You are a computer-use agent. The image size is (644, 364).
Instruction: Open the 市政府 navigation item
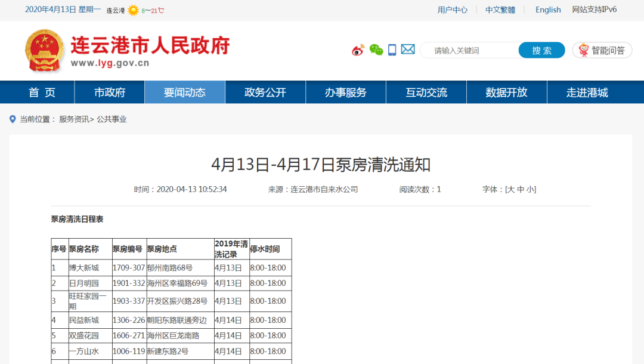pos(110,92)
